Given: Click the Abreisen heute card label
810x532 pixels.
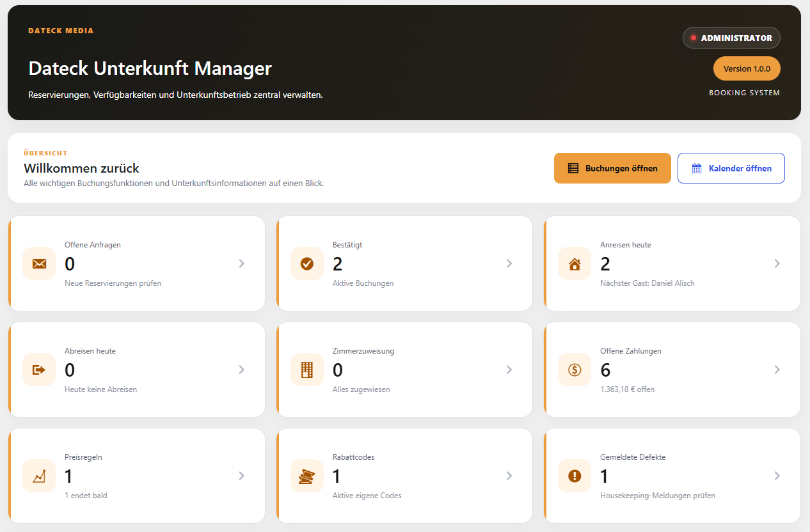Looking at the screenshot, I should pyautogui.click(x=90, y=351).
